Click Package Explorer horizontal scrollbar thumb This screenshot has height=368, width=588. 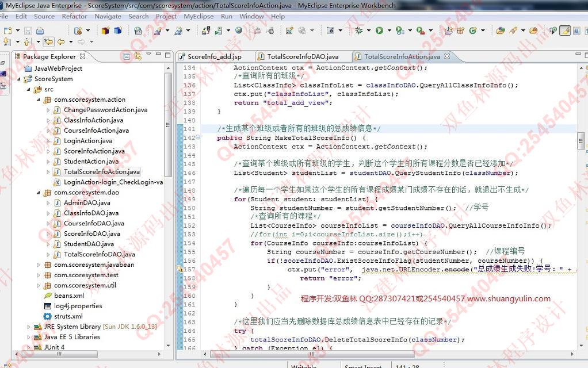pos(59,354)
